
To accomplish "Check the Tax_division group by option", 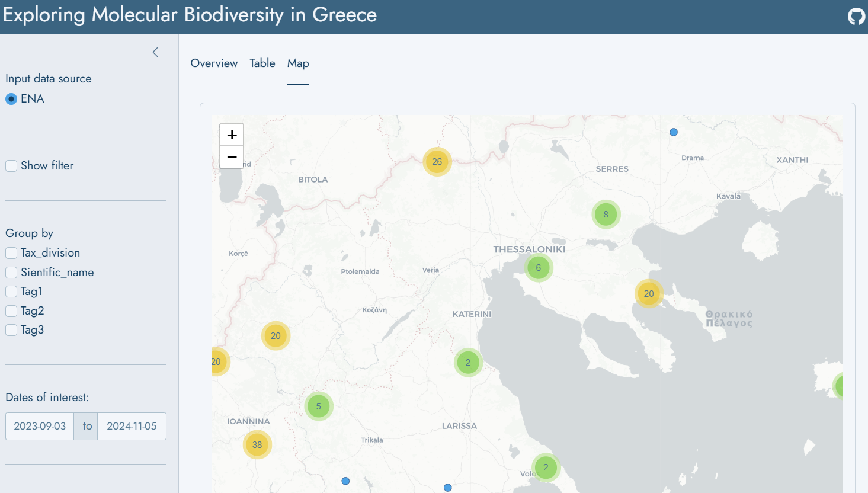I will click(11, 253).
